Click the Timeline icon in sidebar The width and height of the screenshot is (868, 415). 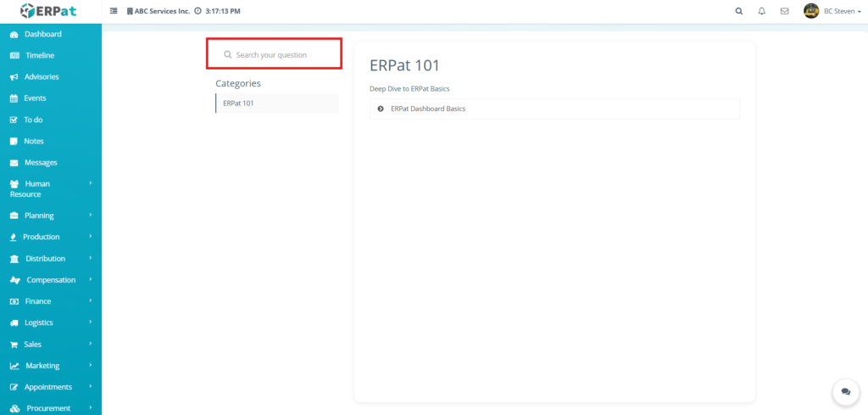click(x=15, y=55)
